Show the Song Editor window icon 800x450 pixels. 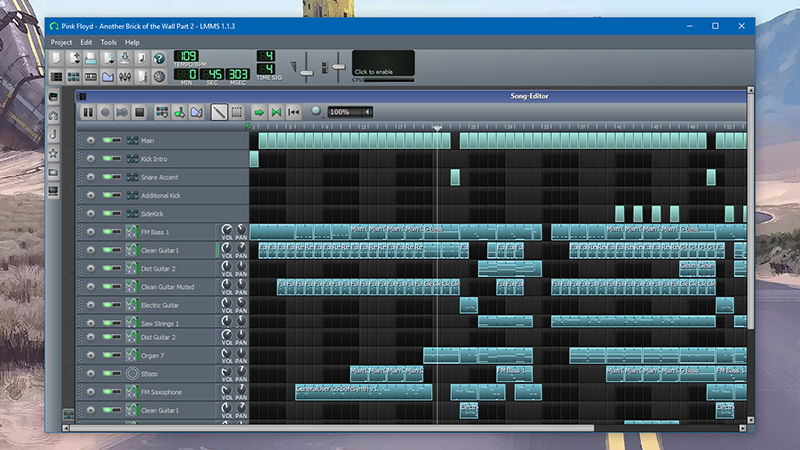[56, 77]
